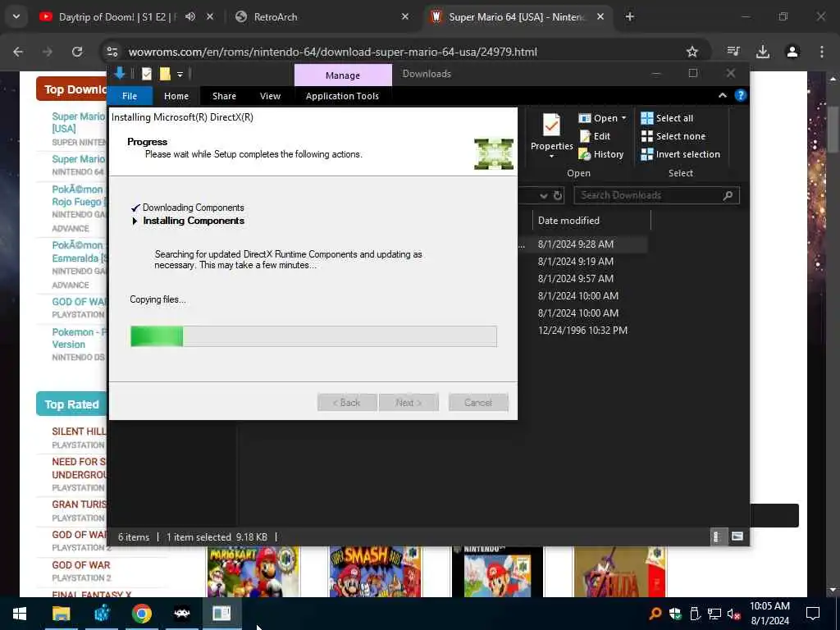Click the Next button in DirectX setup

409,402
